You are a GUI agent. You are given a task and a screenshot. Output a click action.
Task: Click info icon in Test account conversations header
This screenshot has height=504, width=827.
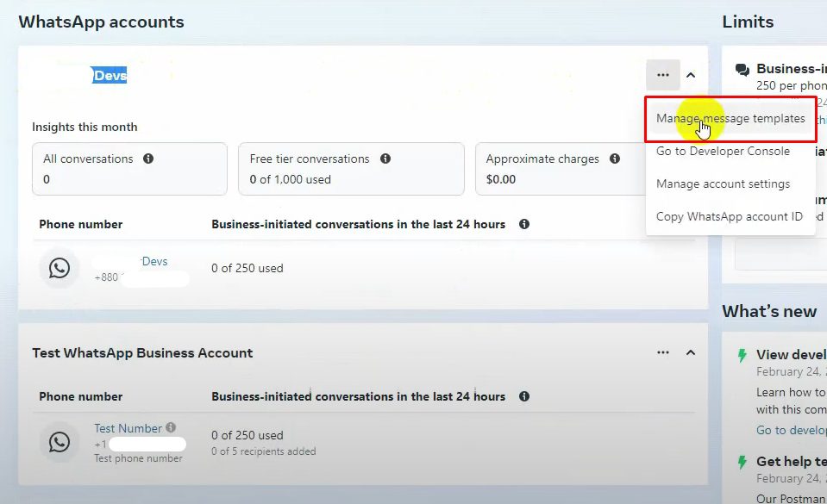click(x=523, y=397)
